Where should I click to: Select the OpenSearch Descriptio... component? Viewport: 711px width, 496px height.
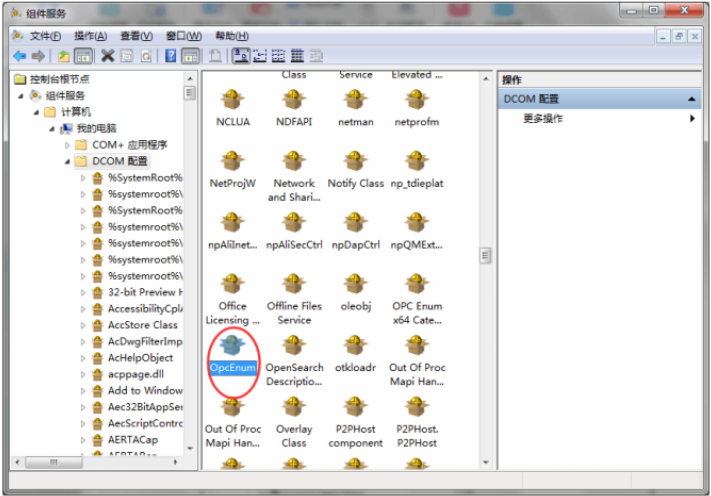tap(294, 360)
